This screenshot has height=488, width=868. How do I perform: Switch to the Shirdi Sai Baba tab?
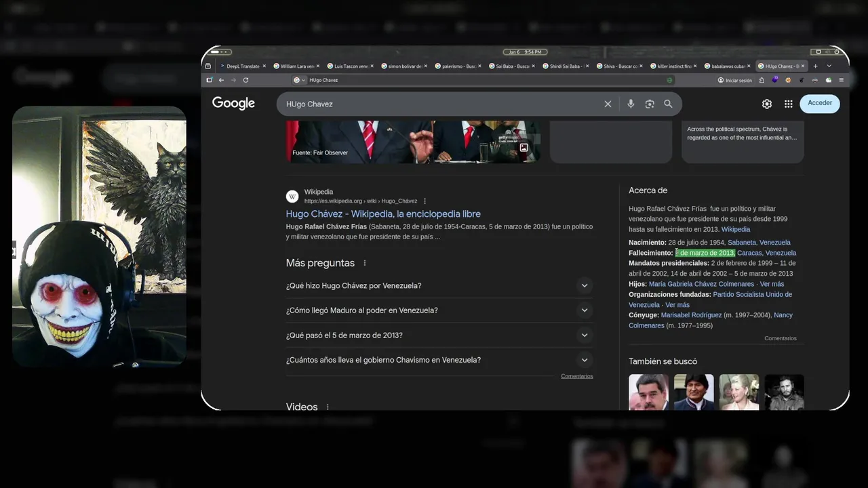[566, 66]
